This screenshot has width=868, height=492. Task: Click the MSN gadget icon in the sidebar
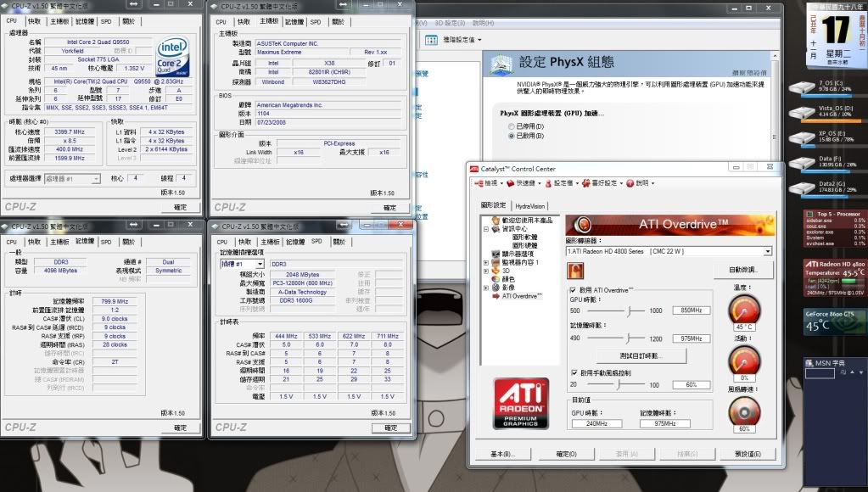coord(809,363)
